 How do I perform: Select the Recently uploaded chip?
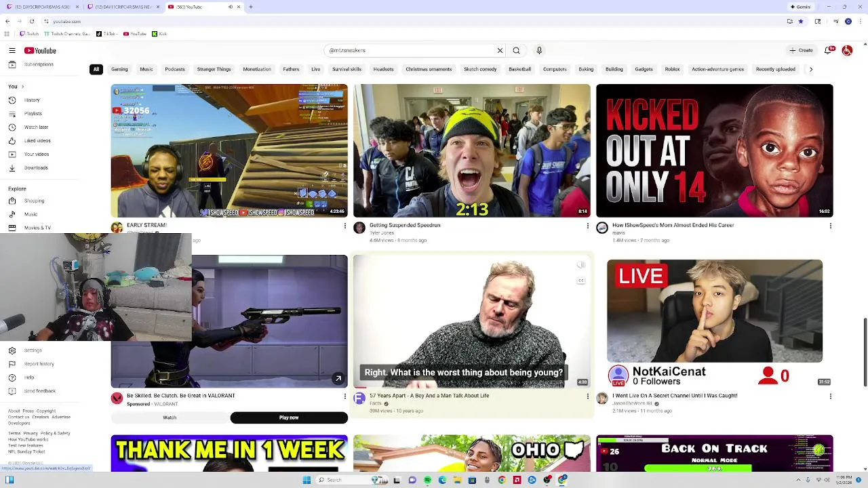[x=776, y=69]
